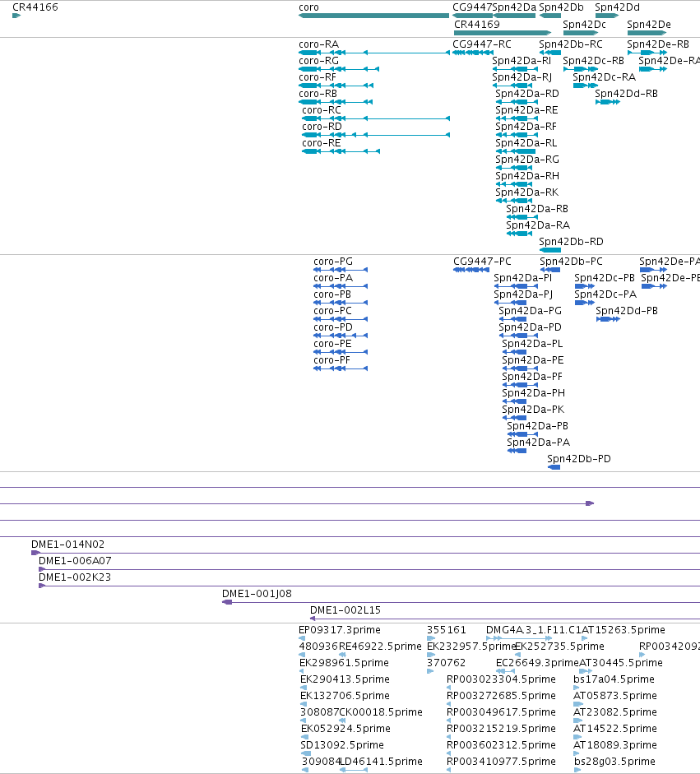Screen dimensions: 700x774
Task: Click the CG9447-RC transcript label
Action: tap(482, 44)
